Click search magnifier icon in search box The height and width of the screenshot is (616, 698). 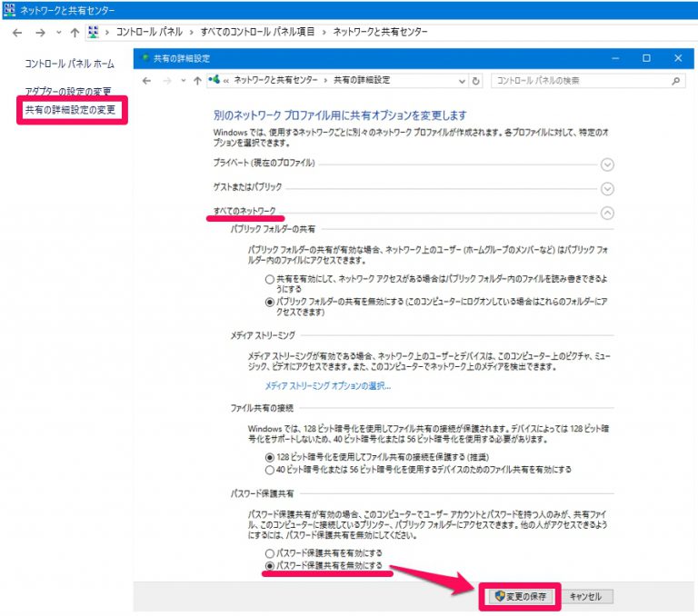676,81
